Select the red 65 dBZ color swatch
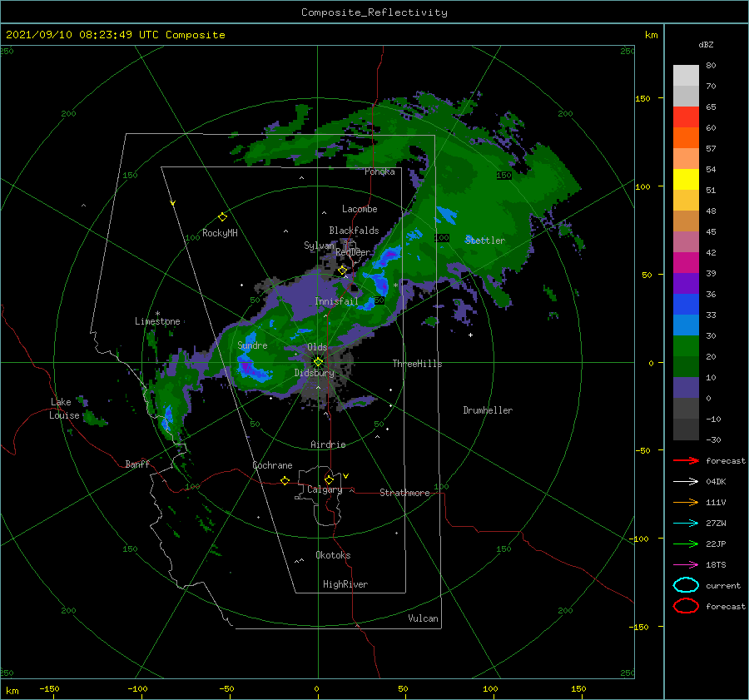 (x=686, y=117)
